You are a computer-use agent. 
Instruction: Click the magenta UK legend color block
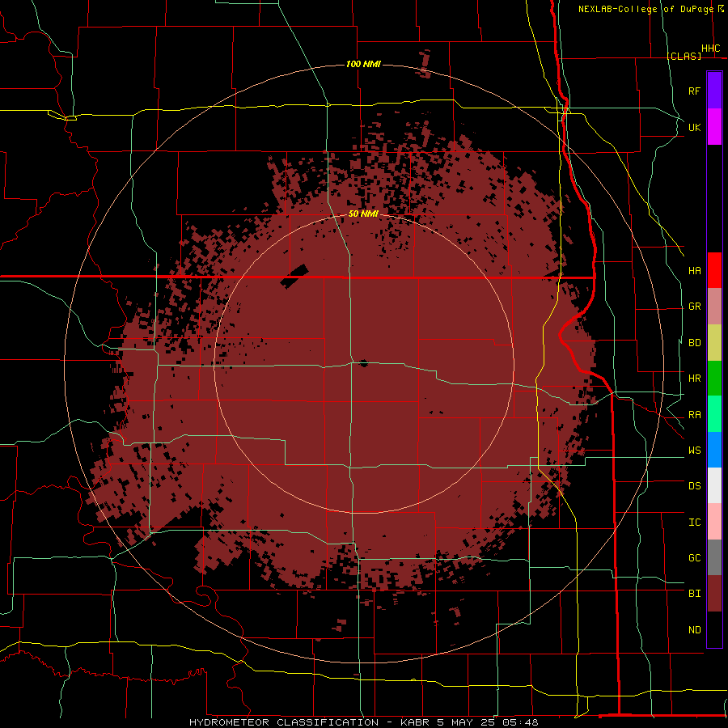(714, 127)
